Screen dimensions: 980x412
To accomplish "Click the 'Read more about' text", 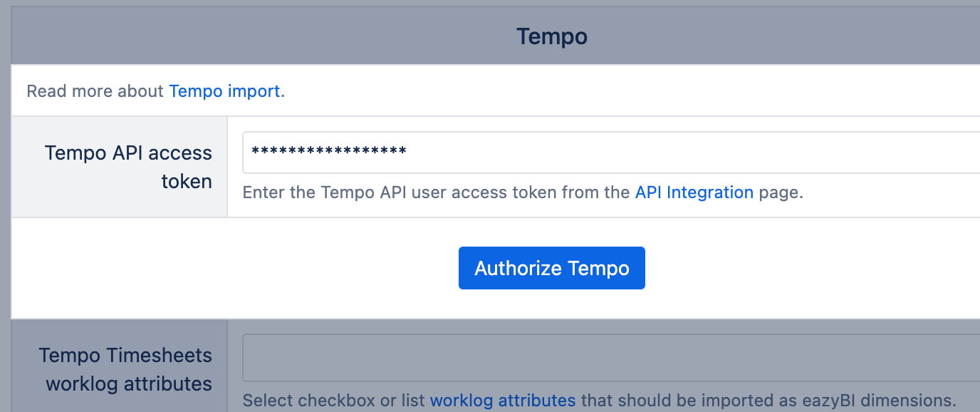I will [95, 91].
